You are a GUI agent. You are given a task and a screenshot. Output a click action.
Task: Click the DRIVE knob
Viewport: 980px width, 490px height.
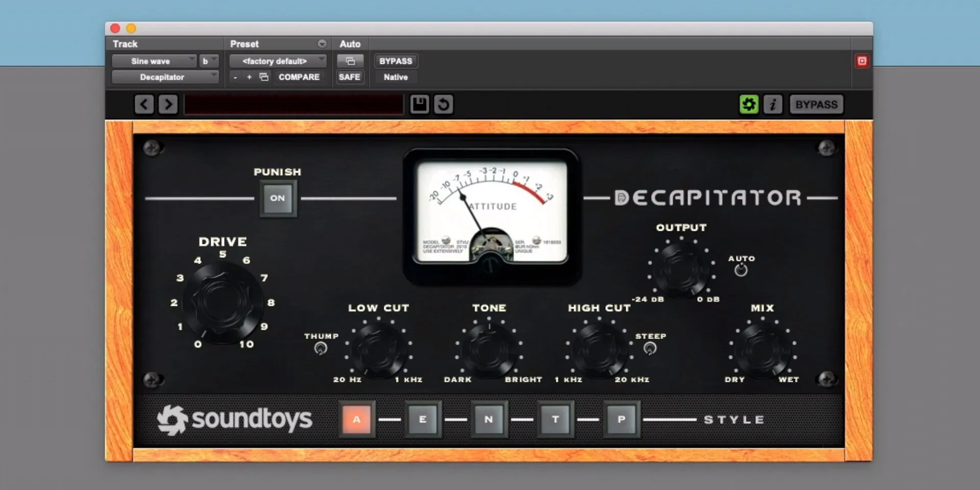click(223, 303)
